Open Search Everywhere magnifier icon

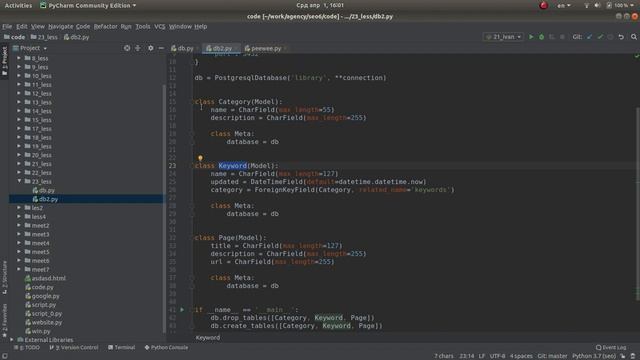click(633, 37)
